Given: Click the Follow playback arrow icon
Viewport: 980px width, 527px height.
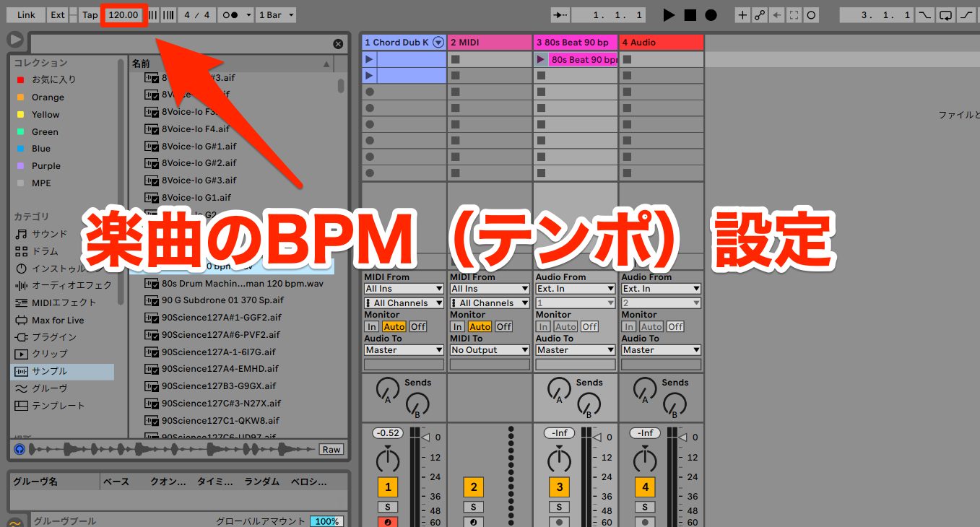Looking at the screenshot, I should pyautogui.click(x=560, y=14).
